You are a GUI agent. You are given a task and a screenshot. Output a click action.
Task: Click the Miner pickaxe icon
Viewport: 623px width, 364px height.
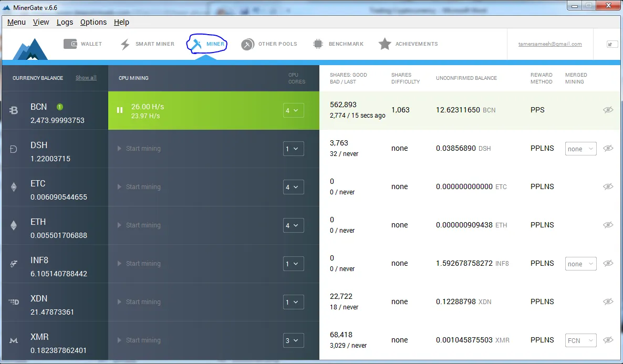click(196, 44)
